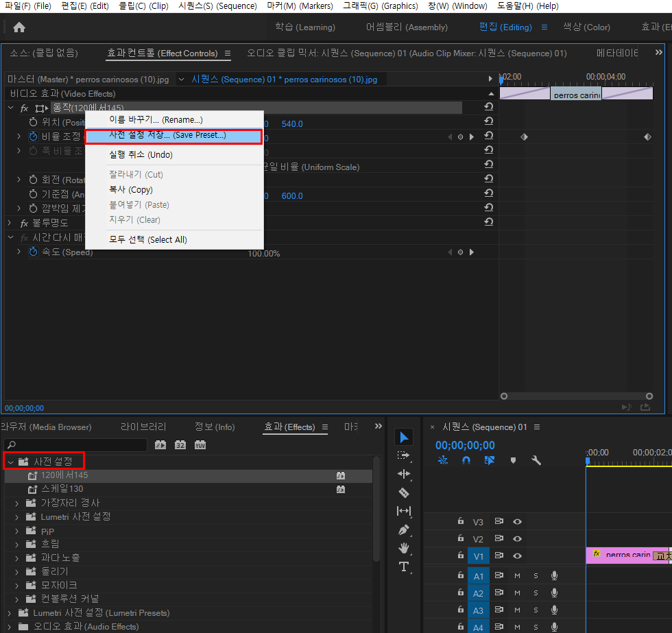Viewport: 672px width, 633px height.
Task: Toggle Snap magnet icon in timeline
Action: point(466,460)
